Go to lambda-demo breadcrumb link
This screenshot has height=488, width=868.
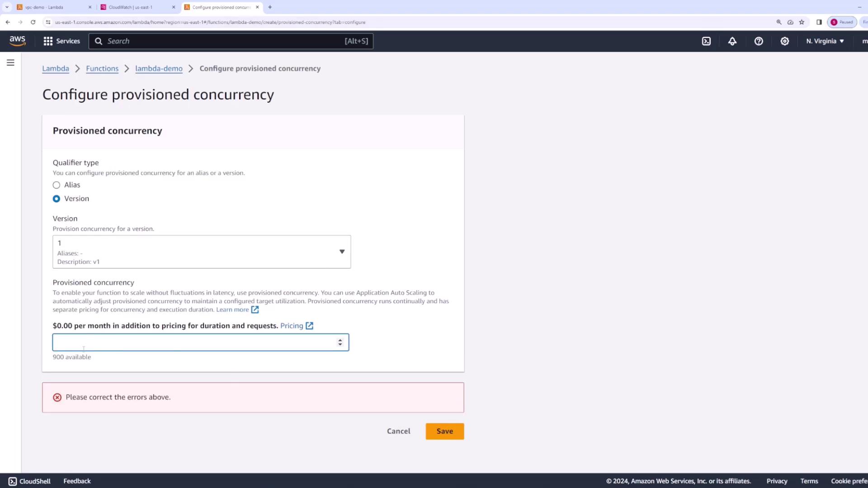pos(159,69)
